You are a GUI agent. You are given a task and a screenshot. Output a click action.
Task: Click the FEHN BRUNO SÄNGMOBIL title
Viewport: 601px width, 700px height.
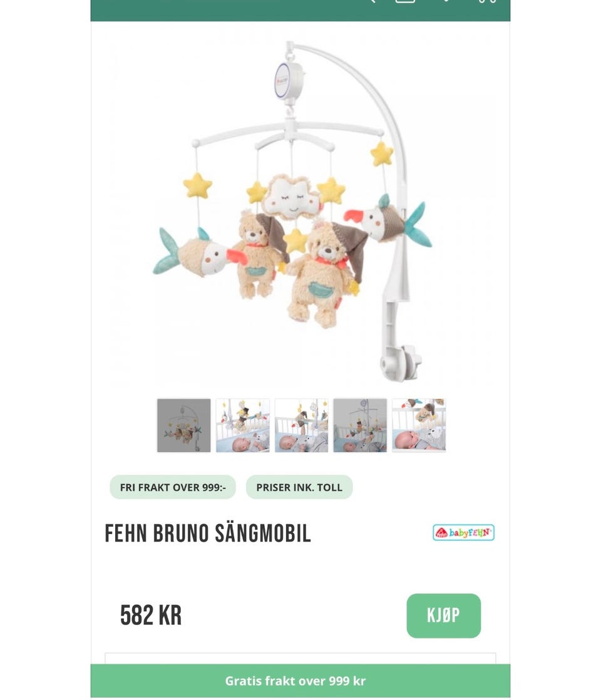[x=208, y=533]
